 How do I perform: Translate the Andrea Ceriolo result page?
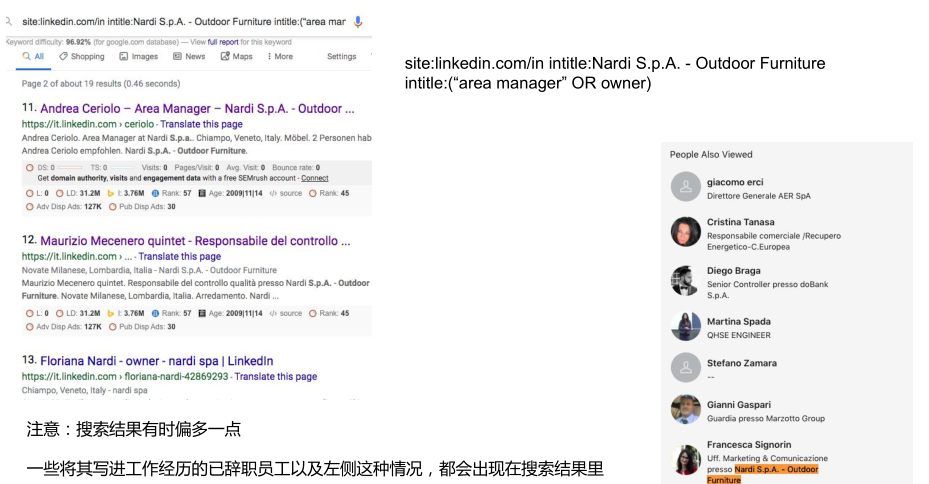pyautogui.click(x=201, y=124)
